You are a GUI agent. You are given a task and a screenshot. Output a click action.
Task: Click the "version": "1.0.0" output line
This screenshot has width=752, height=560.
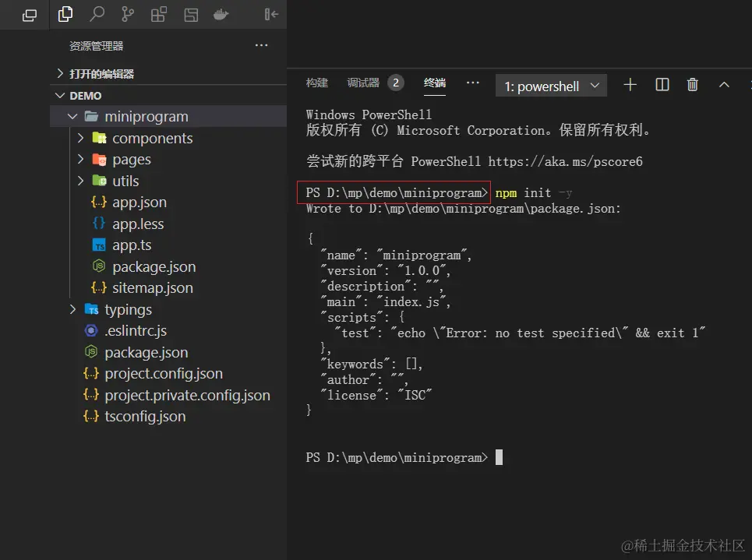tap(385, 271)
